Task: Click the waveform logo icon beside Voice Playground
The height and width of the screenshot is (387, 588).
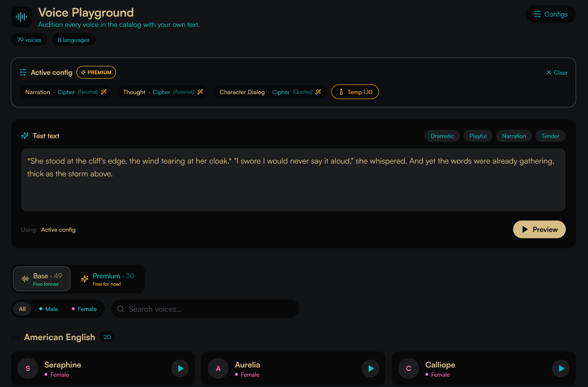Action: 21,17
